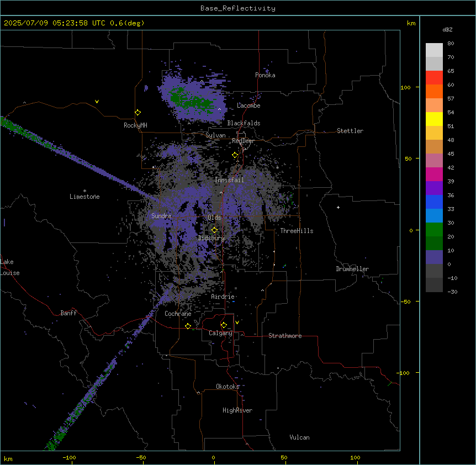Click the 100 tick label on vertical axis
Image resolution: width=476 pixels, height=465 pixels.
tap(405, 87)
